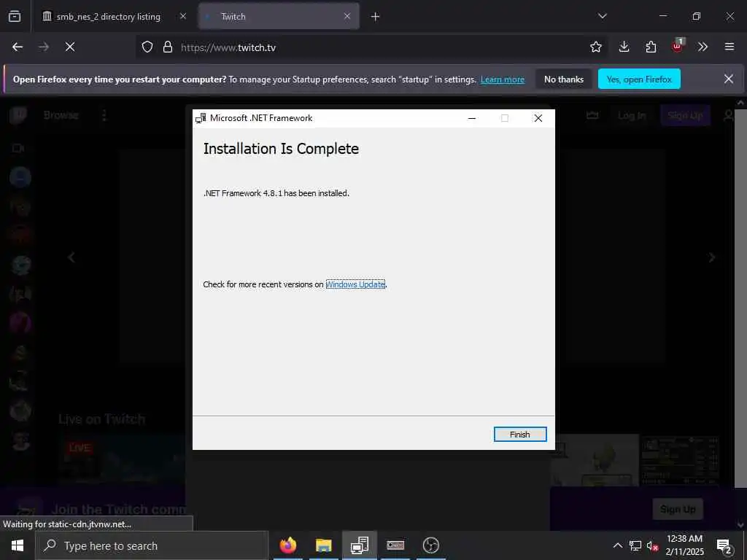Click Yes, open Firefox button
Image resolution: width=747 pixels, height=560 pixels.
click(639, 79)
